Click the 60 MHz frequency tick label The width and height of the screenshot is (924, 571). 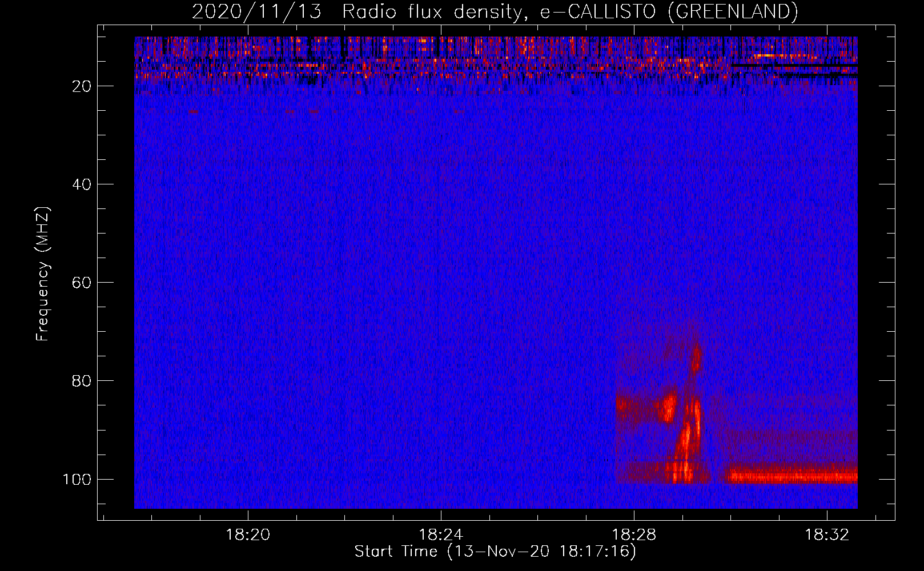tap(82, 283)
